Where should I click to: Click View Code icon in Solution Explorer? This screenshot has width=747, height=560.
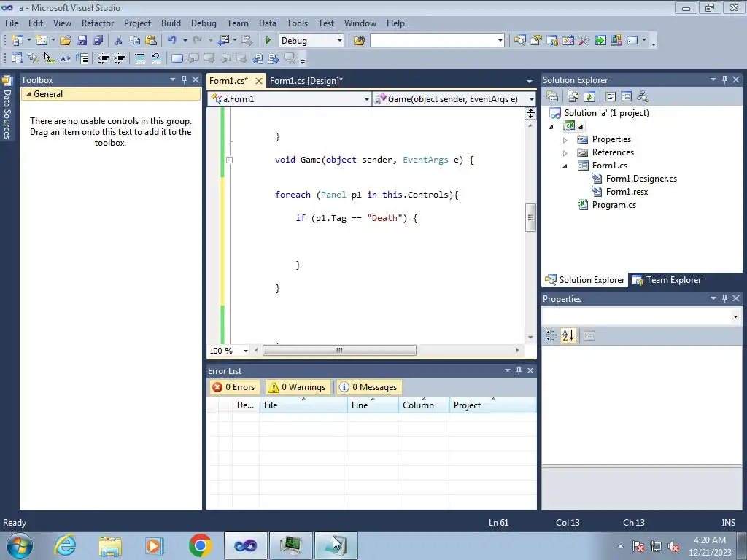tap(611, 97)
